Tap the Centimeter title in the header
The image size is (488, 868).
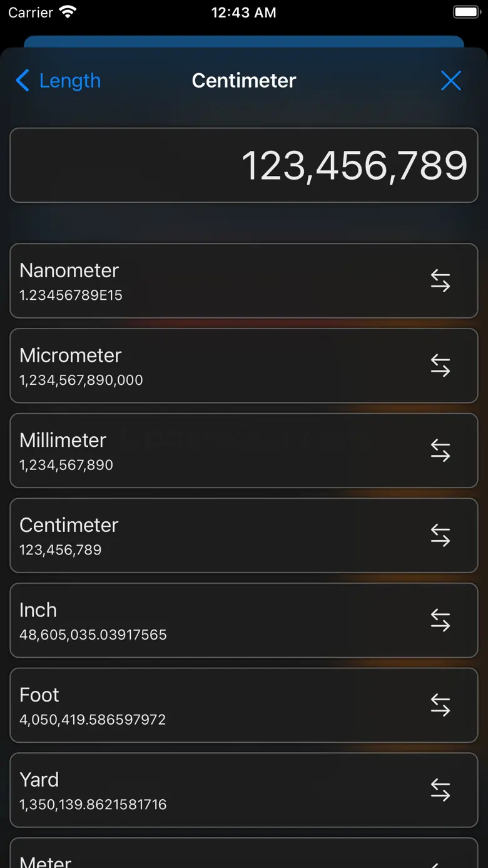point(244,81)
